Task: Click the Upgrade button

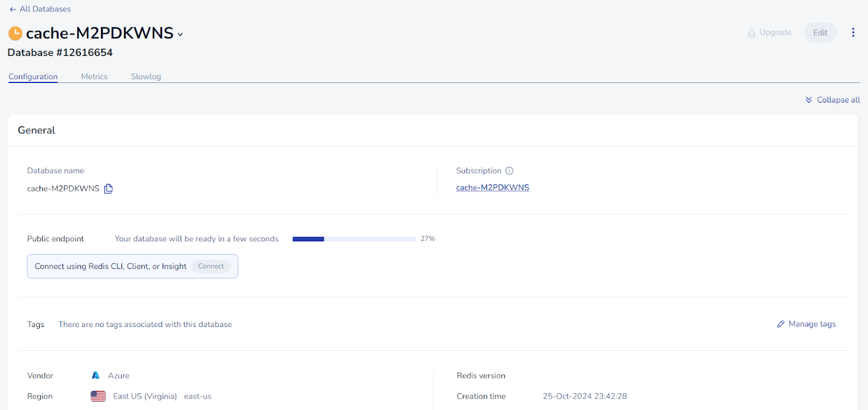Action: 769,33
